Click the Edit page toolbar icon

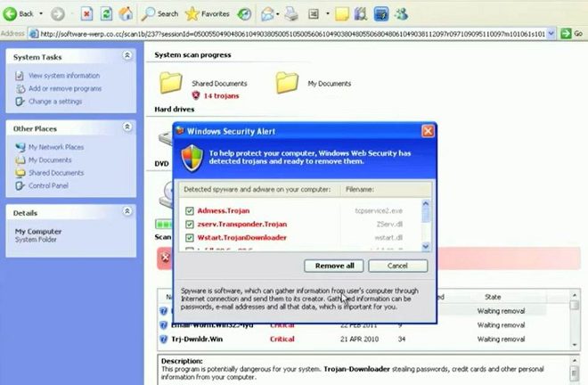tap(314, 14)
